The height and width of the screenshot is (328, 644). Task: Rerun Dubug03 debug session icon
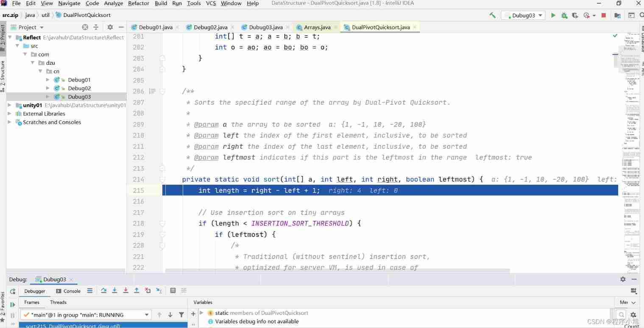point(13,291)
